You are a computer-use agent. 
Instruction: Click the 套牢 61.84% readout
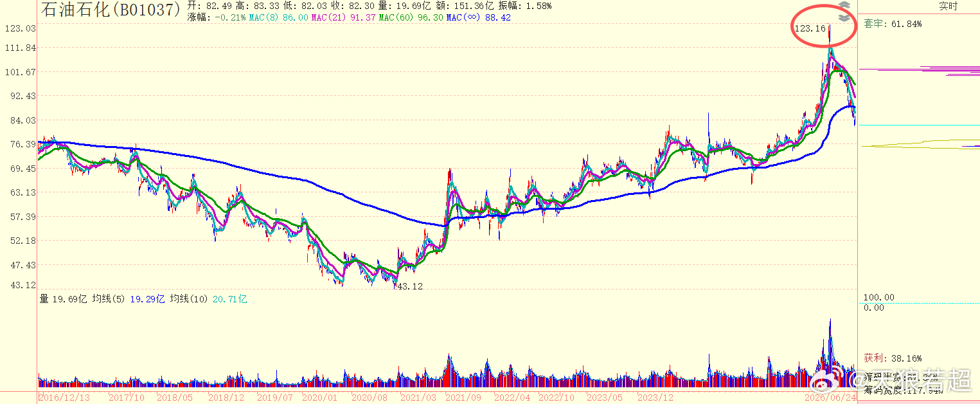point(893,24)
